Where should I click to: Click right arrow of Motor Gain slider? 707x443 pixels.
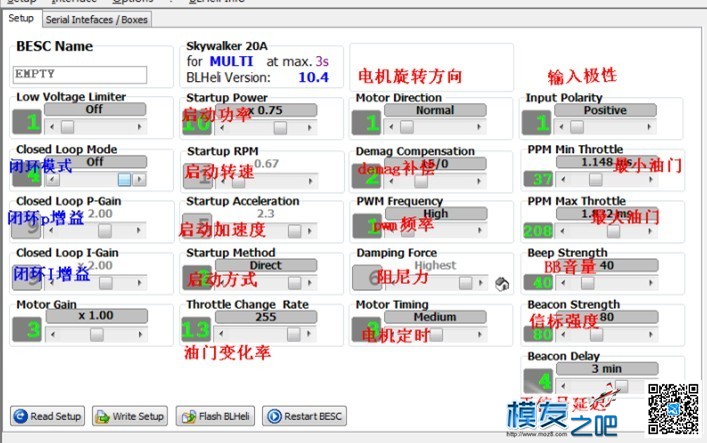[140, 334]
